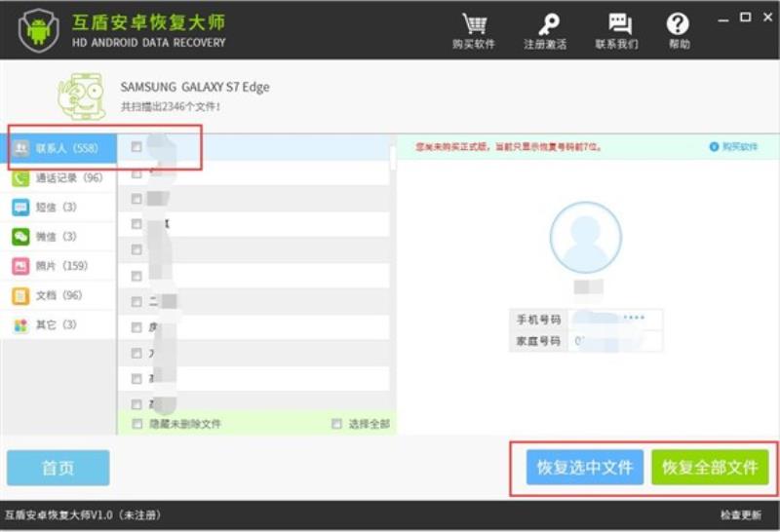Open the 联系我们 chat icon

pyautogui.click(x=620, y=23)
